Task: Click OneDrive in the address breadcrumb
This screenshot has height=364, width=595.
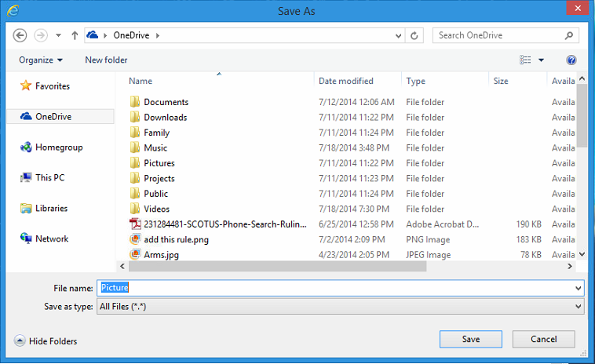Action: click(x=131, y=35)
